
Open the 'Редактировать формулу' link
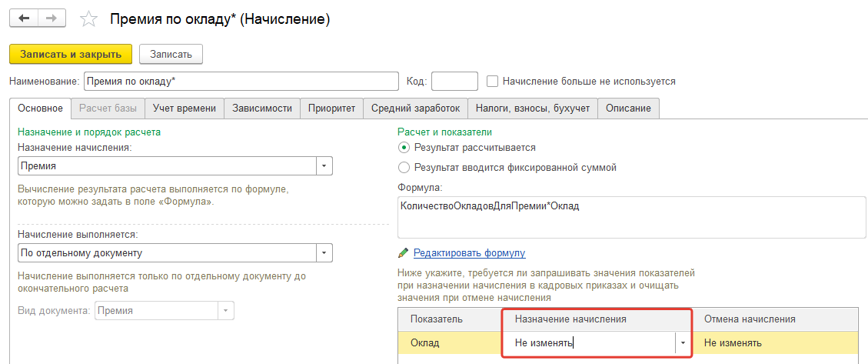click(469, 253)
